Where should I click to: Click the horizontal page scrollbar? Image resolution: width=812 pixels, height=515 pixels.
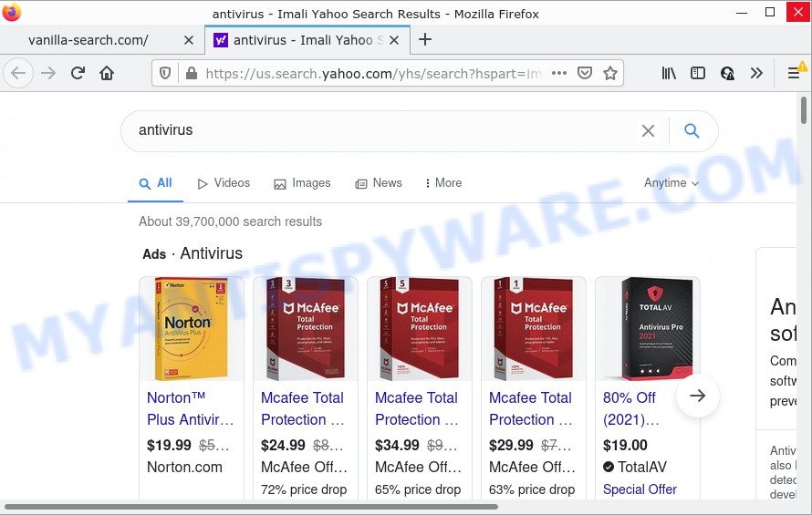coord(251,507)
